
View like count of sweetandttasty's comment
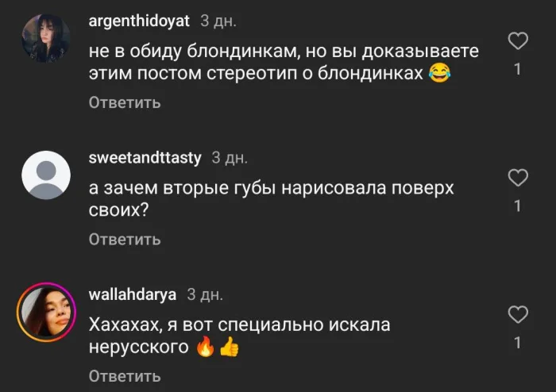pyautogui.click(x=518, y=206)
